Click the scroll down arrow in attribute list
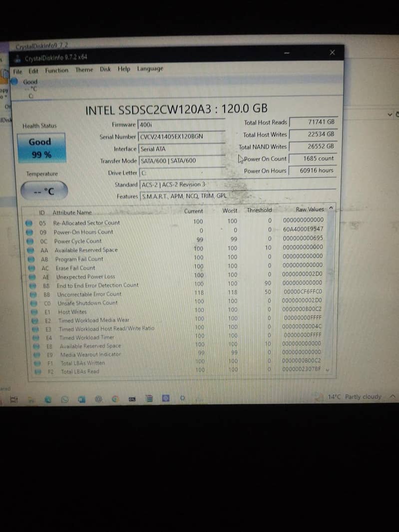The height and width of the screenshot is (532, 399). tap(329, 370)
